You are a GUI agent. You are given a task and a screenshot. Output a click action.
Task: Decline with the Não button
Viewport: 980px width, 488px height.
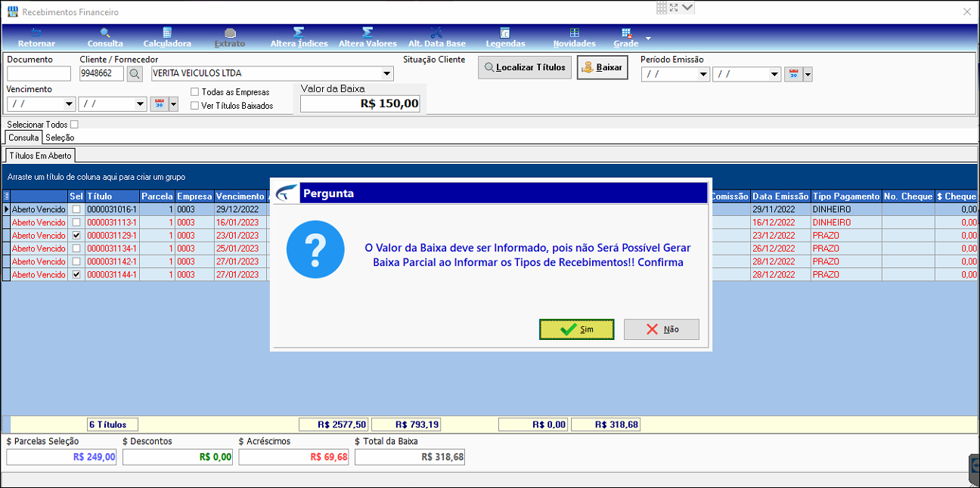pos(662,329)
